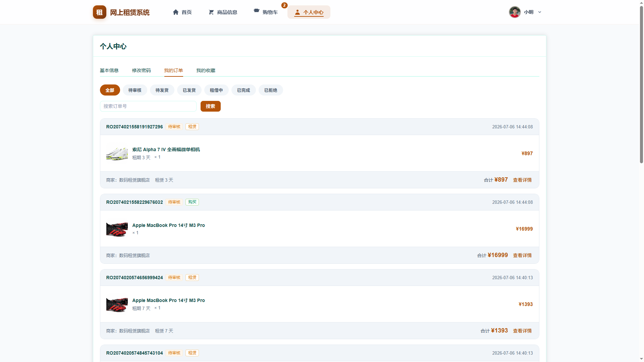Click order number RO2074021558191927296
The image size is (644, 362).
(x=135, y=127)
